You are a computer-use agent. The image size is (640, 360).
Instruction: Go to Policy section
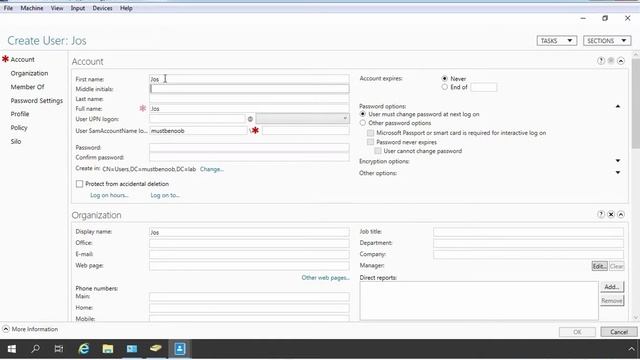pyautogui.click(x=19, y=128)
